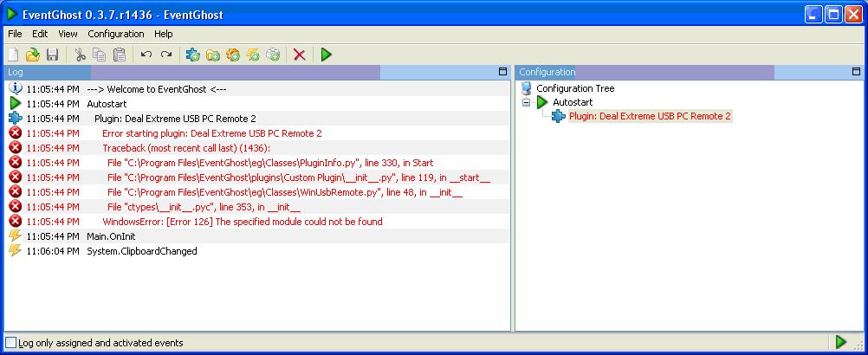Collapse the Autostart tree node
Screen dimensions: 868x355
coord(527,102)
